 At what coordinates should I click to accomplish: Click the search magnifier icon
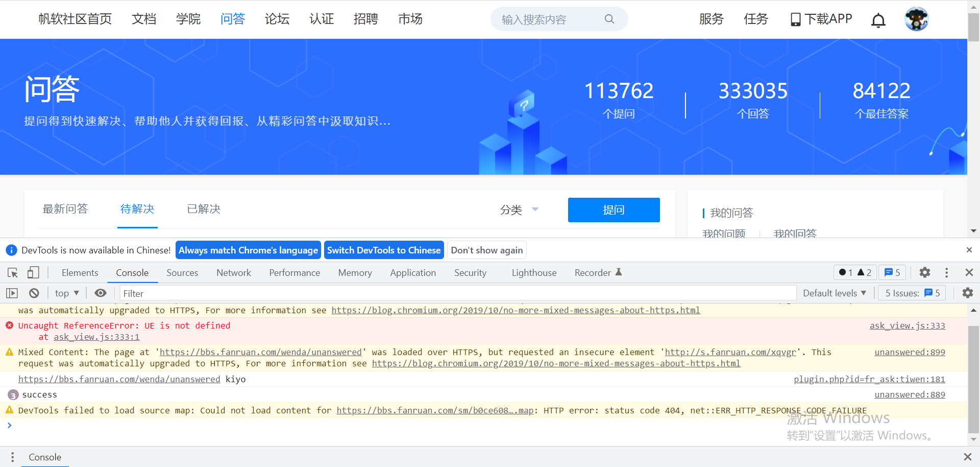tap(609, 19)
